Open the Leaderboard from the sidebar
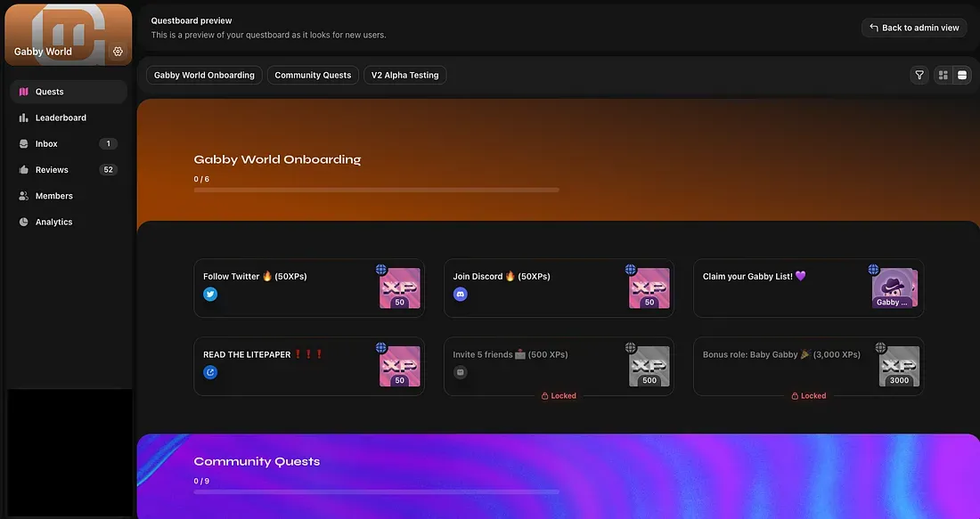The image size is (980, 519). [x=59, y=117]
